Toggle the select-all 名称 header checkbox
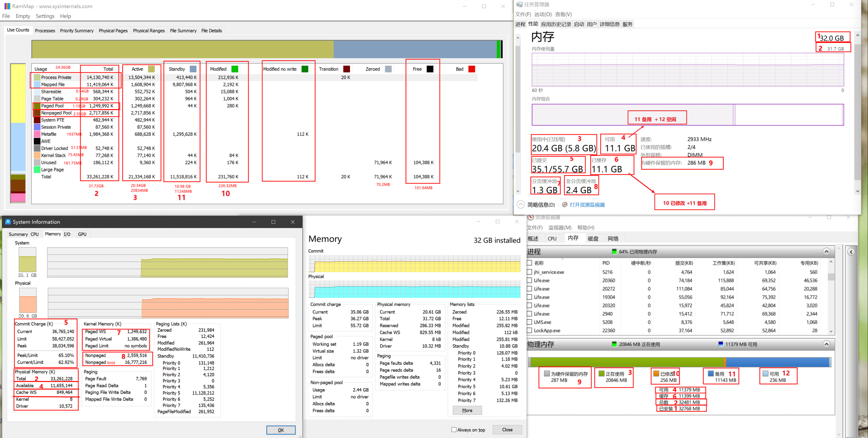868x438 pixels. (529, 263)
